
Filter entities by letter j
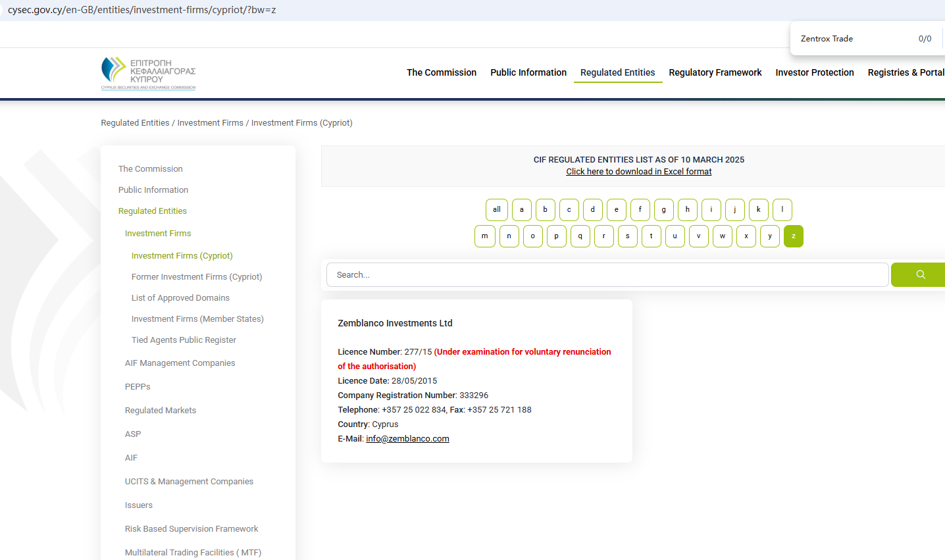pyautogui.click(x=735, y=210)
